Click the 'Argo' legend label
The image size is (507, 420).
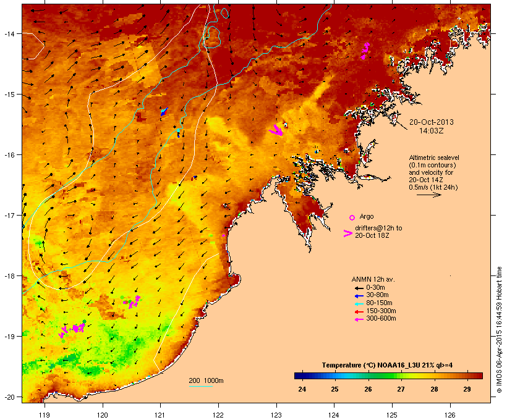click(367, 216)
